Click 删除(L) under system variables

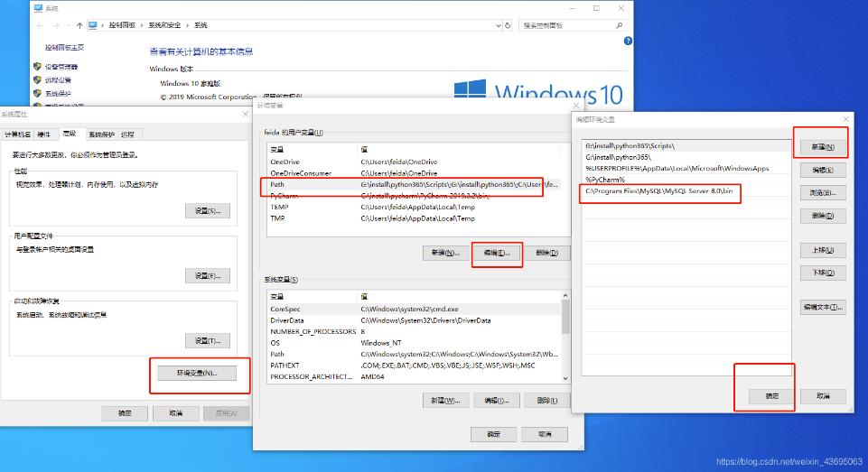547,400
